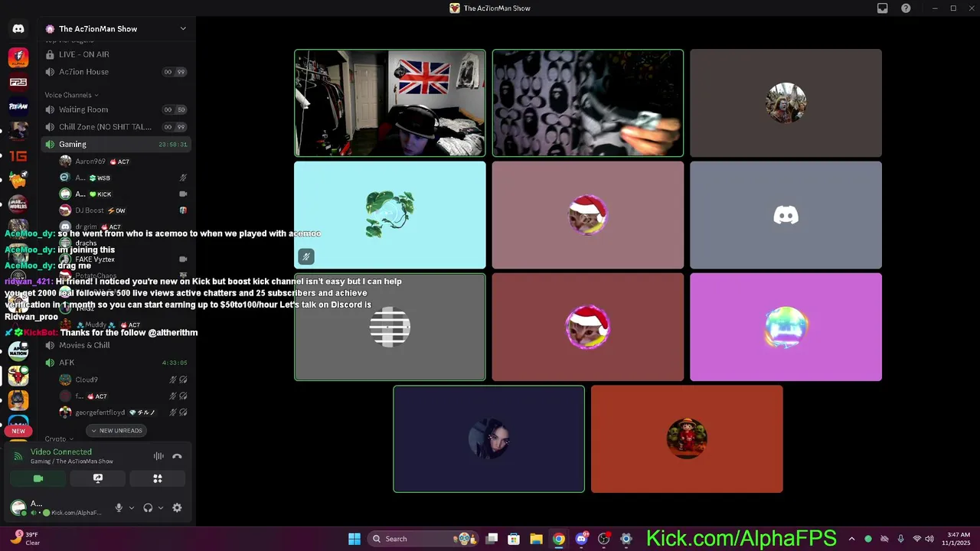Select the striped sphere avatar tile

pyautogui.click(x=390, y=327)
